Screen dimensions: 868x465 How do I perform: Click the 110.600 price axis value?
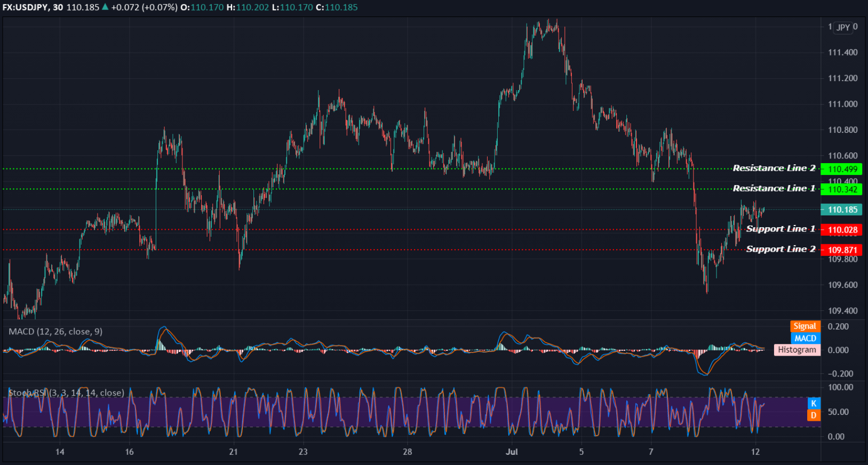point(843,156)
